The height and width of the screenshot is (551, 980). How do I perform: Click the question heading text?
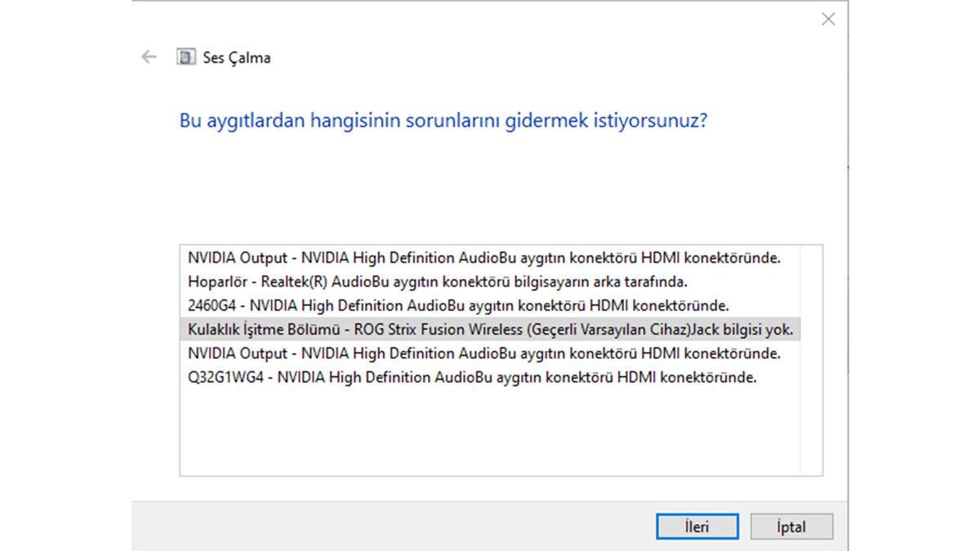point(445,120)
